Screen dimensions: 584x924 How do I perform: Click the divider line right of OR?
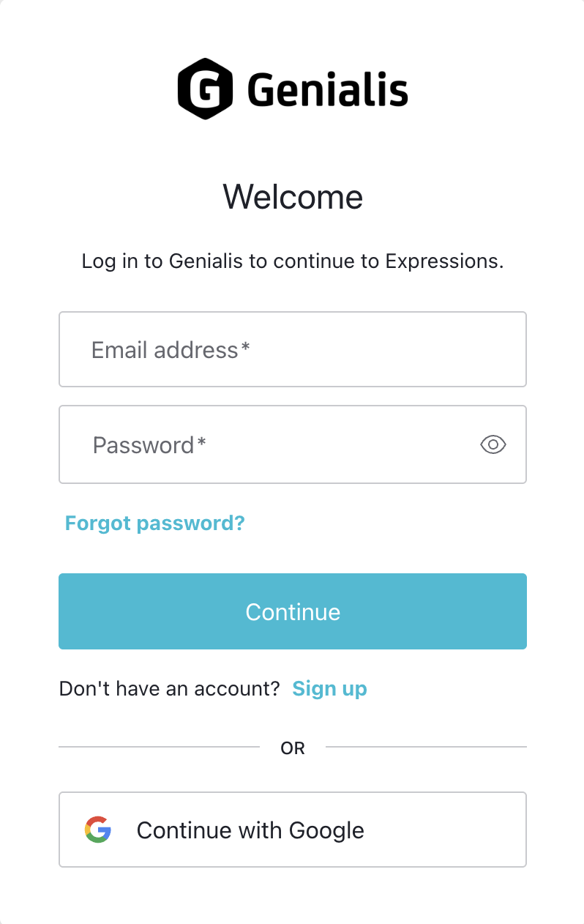[426, 748]
